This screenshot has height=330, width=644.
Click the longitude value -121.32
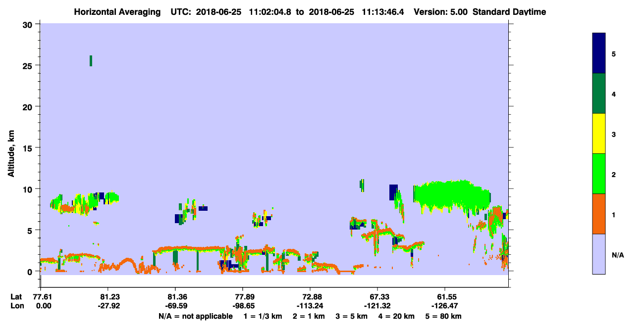point(377,306)
